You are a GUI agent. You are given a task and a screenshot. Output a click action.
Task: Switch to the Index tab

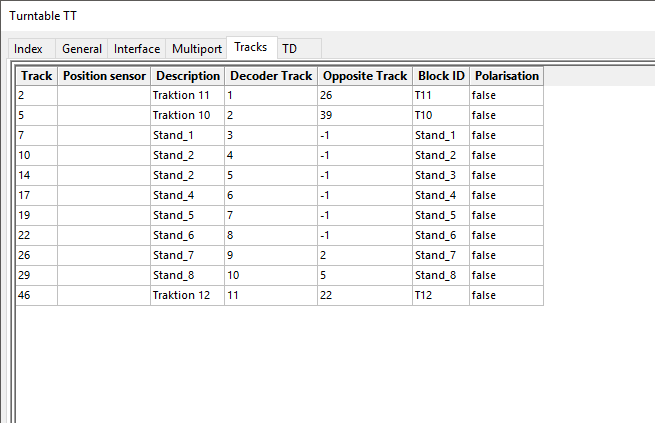28,48
